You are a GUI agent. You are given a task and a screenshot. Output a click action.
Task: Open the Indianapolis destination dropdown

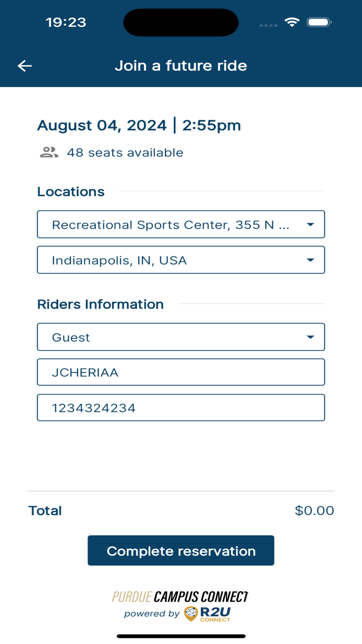[x=171, y=260]
